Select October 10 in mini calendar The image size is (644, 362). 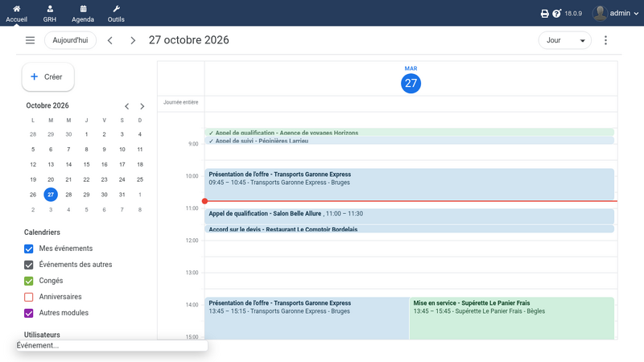coord(122,150)
